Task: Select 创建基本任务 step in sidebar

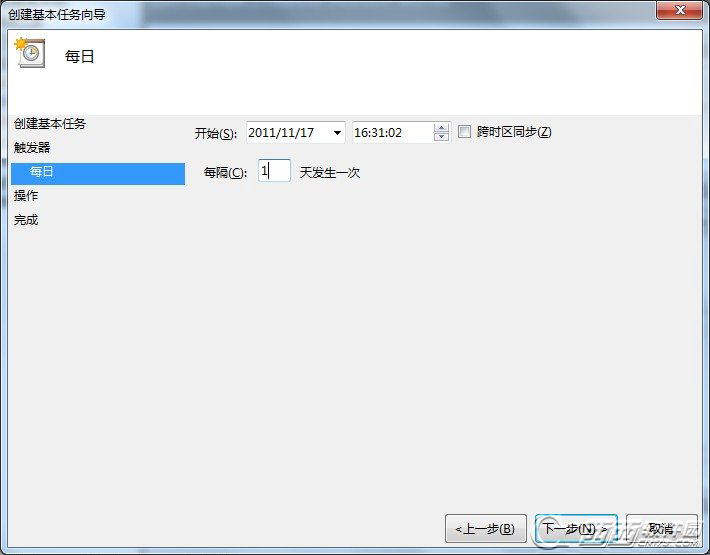Action: (x=50, y=124)
